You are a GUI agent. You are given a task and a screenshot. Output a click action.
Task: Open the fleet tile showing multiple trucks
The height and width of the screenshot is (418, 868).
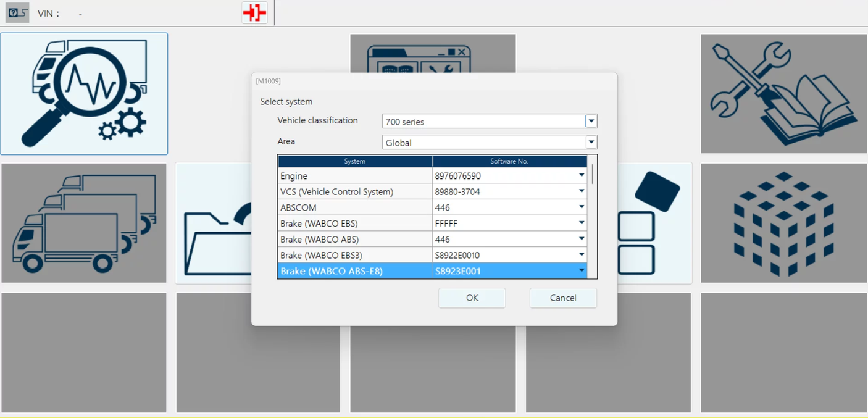[84, 222]
